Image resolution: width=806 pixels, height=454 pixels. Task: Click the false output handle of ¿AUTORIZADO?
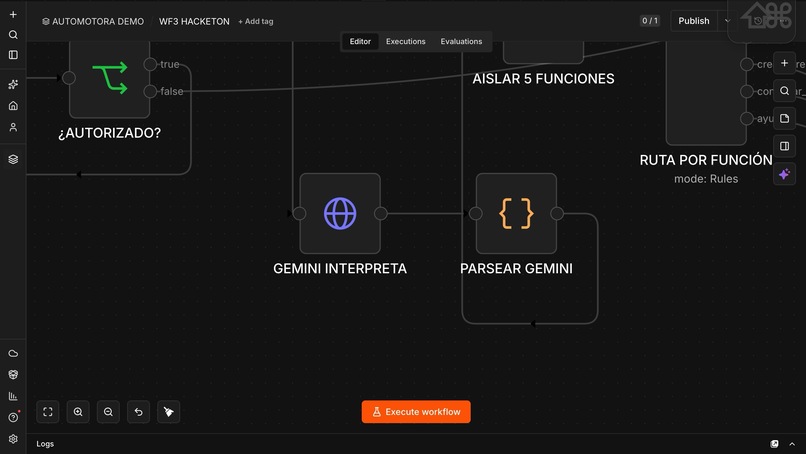(x=150, y=92)
